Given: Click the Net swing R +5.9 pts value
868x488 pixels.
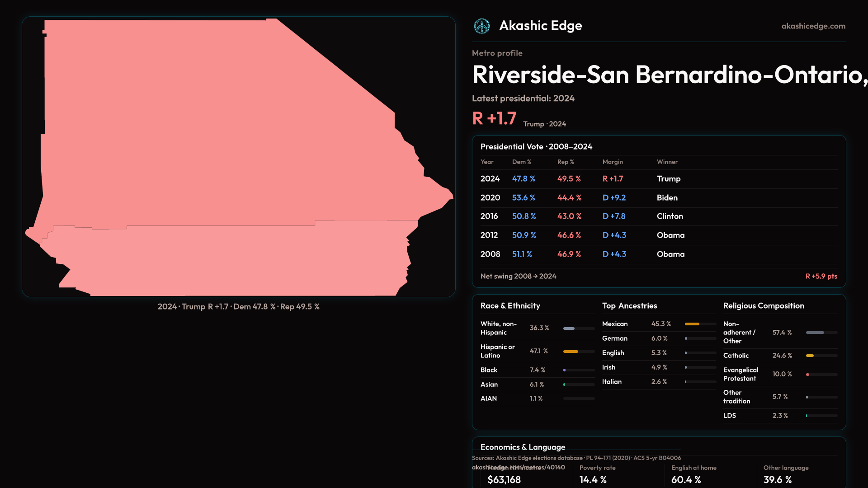Looking at the screenshot, I should (x=821, y=276).
